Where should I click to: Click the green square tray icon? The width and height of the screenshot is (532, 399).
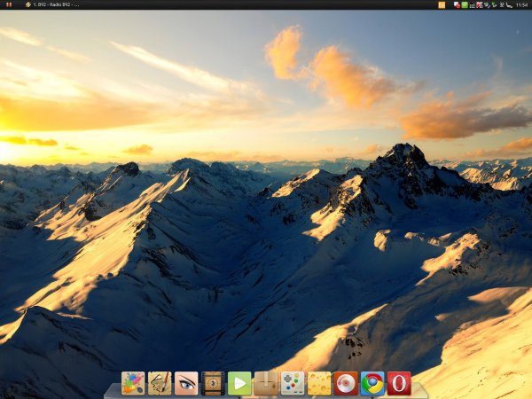[x=465, y=4]
